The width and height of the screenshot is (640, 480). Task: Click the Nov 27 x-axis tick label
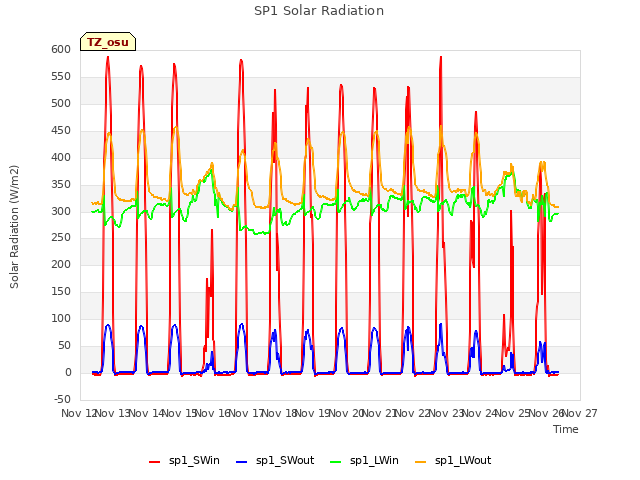click(580, 413)
